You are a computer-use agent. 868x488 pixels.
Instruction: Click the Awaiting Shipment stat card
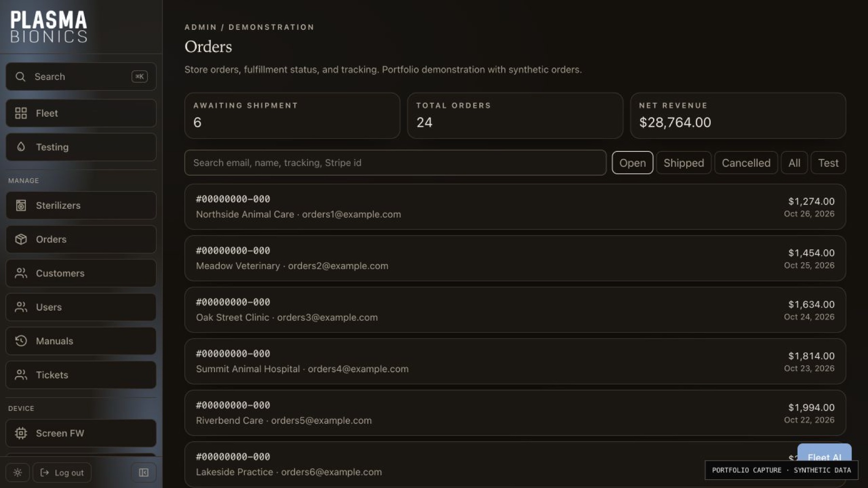pos(292,116)
